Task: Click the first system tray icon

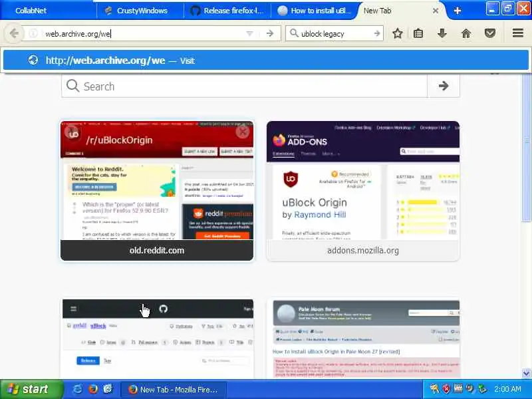Action: [434, 389]
